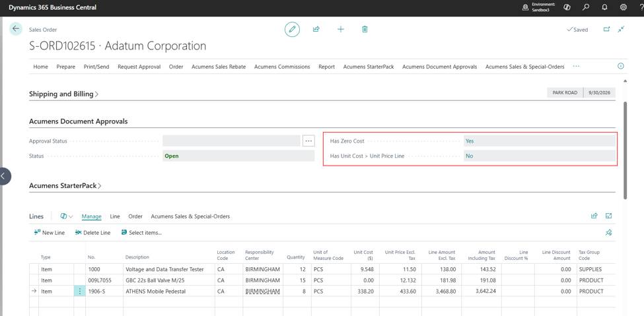The height and width of the screenshot is (316, 644).
Task: Open Request Approval menu
Action: pos(139,67)
